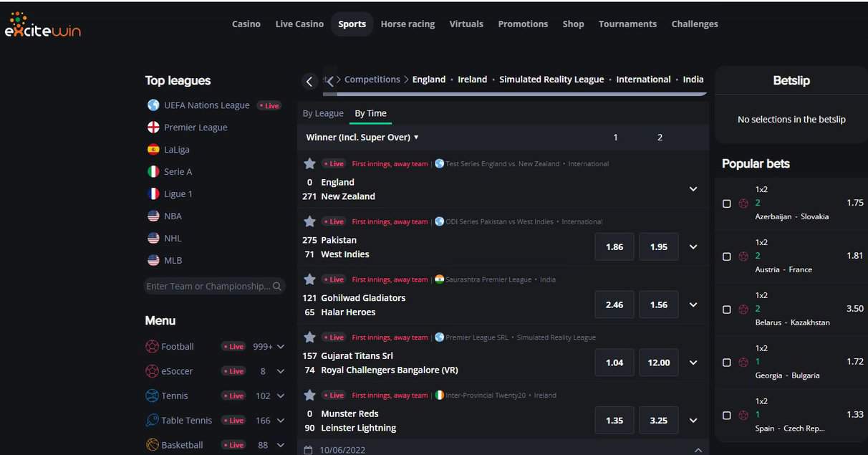Bet on Leinster Lightning at odds 3.25
The image size is (868, 455).
point(659,421)
